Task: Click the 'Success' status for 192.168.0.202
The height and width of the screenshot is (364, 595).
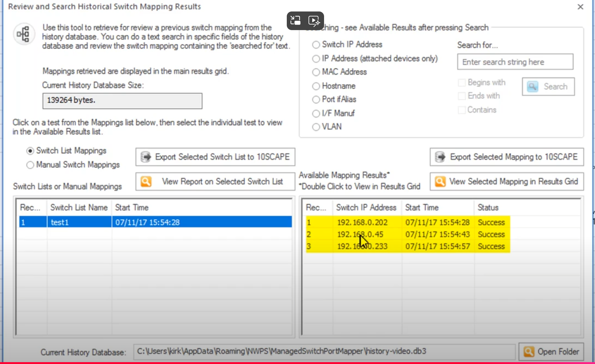Action: 491,222
